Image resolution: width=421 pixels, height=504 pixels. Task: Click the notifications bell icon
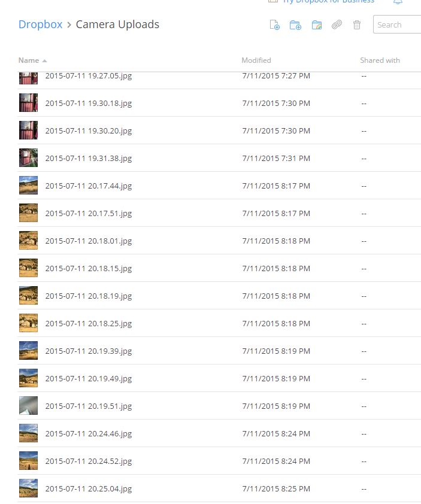(x=398, y=2)
